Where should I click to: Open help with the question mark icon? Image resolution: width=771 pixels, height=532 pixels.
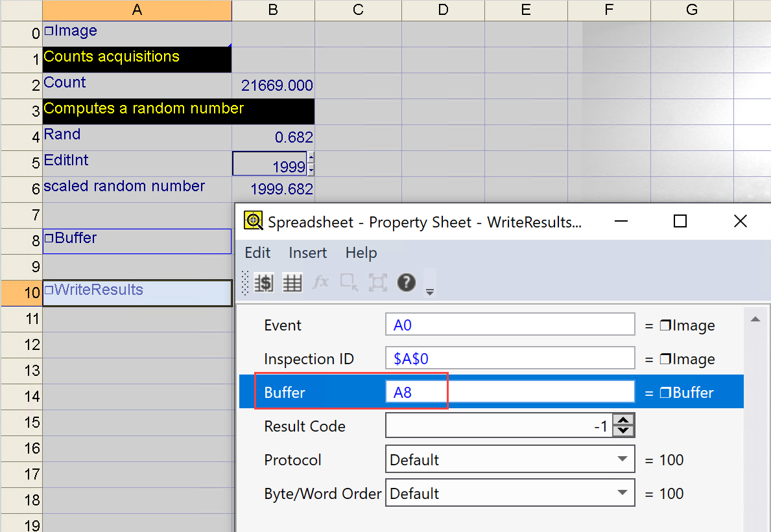(x=407, y=283)
